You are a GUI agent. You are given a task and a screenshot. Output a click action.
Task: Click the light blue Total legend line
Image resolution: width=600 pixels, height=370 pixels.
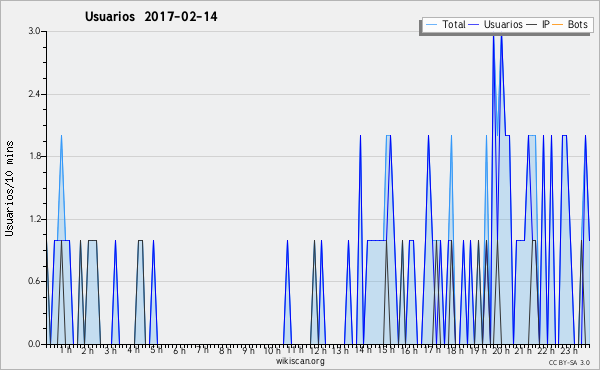point(431,24)
